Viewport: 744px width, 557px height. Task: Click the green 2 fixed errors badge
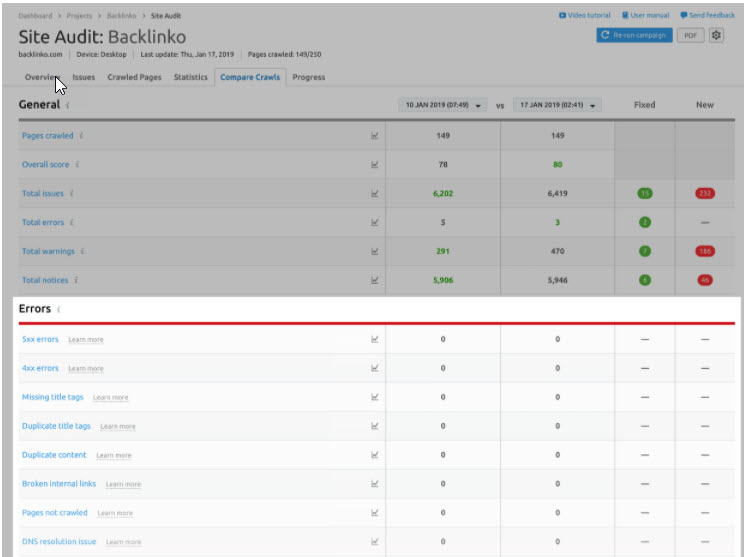[x=645, y=223]
